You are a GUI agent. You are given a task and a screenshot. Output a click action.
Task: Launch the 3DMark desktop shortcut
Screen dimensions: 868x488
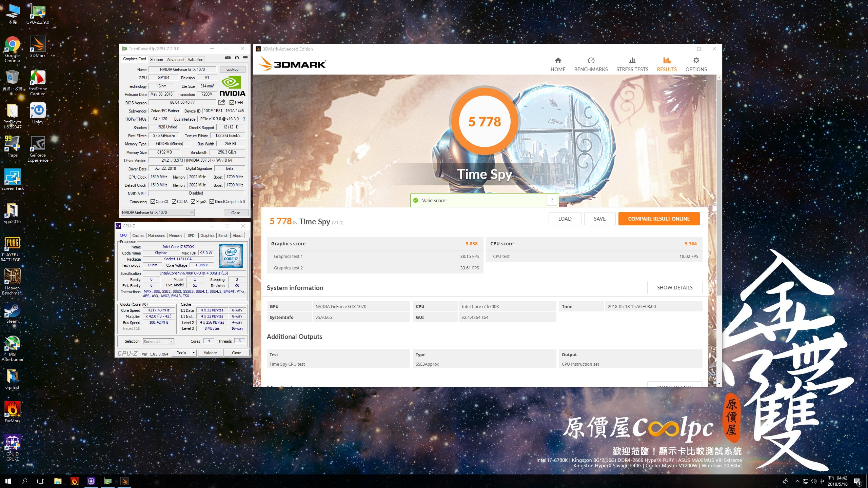click(38, 47)
